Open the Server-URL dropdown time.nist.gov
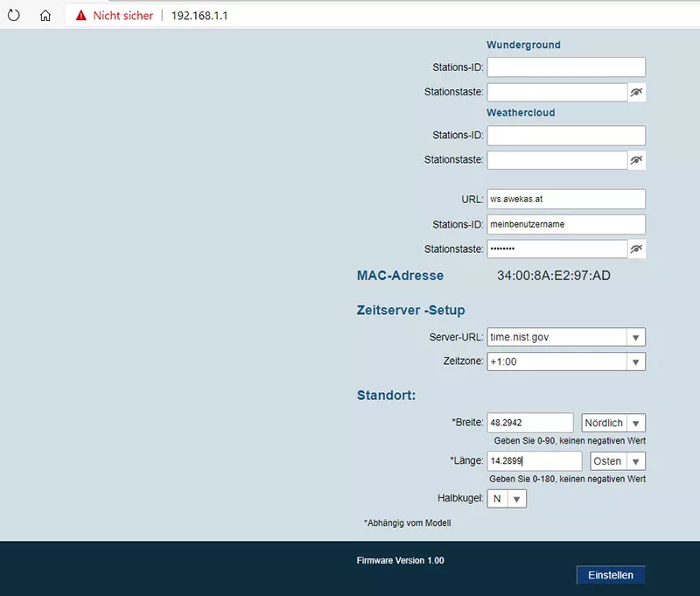This screenshot has width=700, height=596. [x=566, y=337]
